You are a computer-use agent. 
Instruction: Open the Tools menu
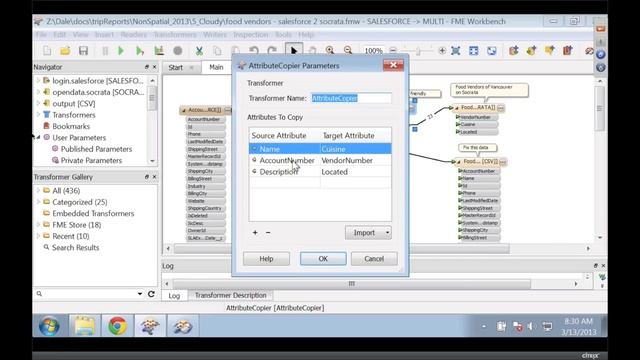[x=283, y=35]
